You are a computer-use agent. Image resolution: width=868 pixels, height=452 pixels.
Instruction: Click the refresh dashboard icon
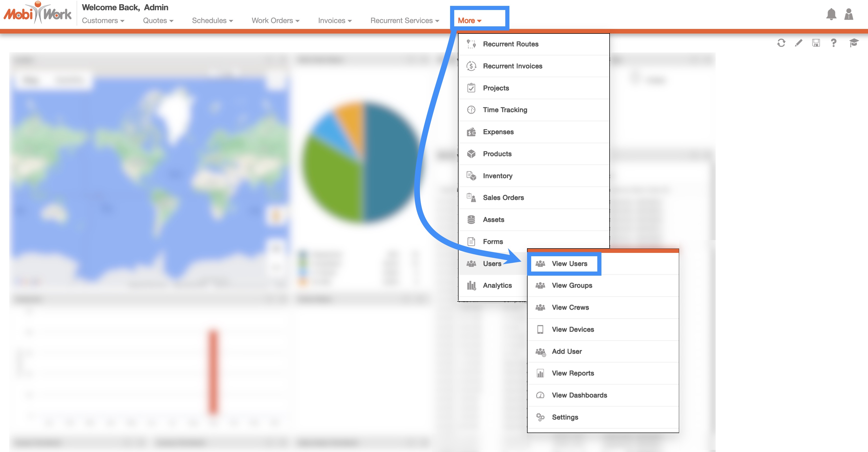(x=781, y=43)
